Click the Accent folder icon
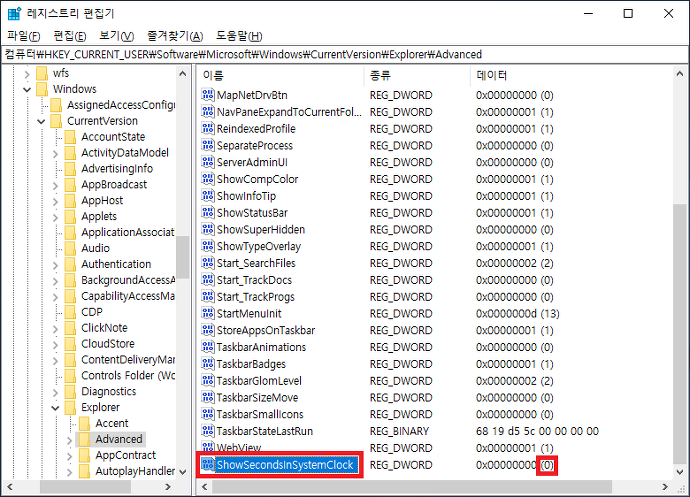The image size is (690, 497). pyautogui.click(x=85, y=423)
